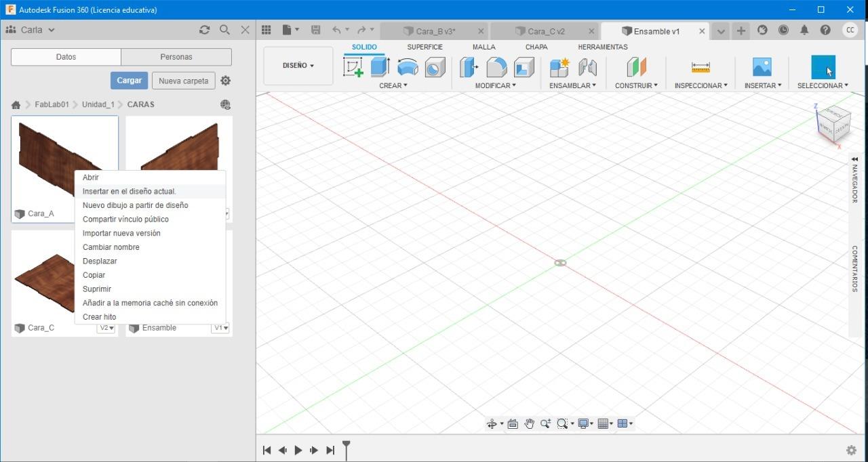Viewport: 868px width, 462px height.
Task: Expand the CONSTRUIR menu
Action: coord(636,85)
